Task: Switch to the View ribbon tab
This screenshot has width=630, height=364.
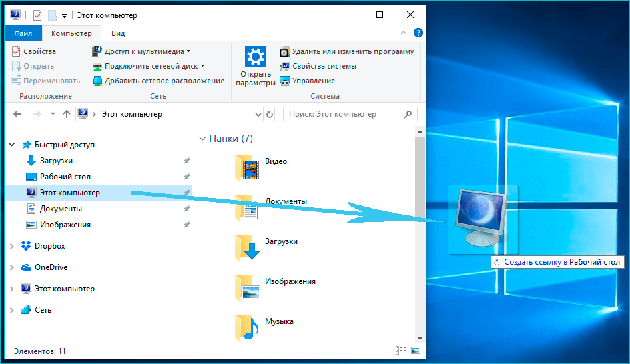Action: point(118,33)
